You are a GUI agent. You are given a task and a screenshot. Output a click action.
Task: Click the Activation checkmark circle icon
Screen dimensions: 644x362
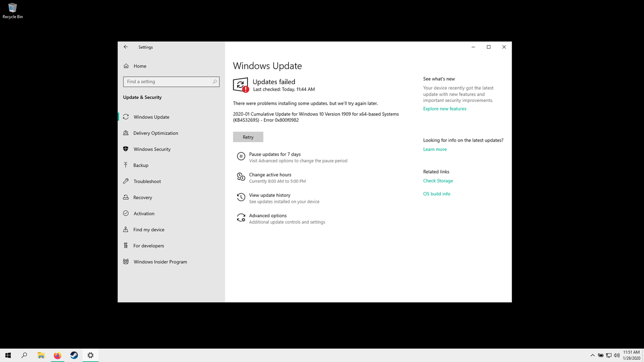[x=126, y=213]
